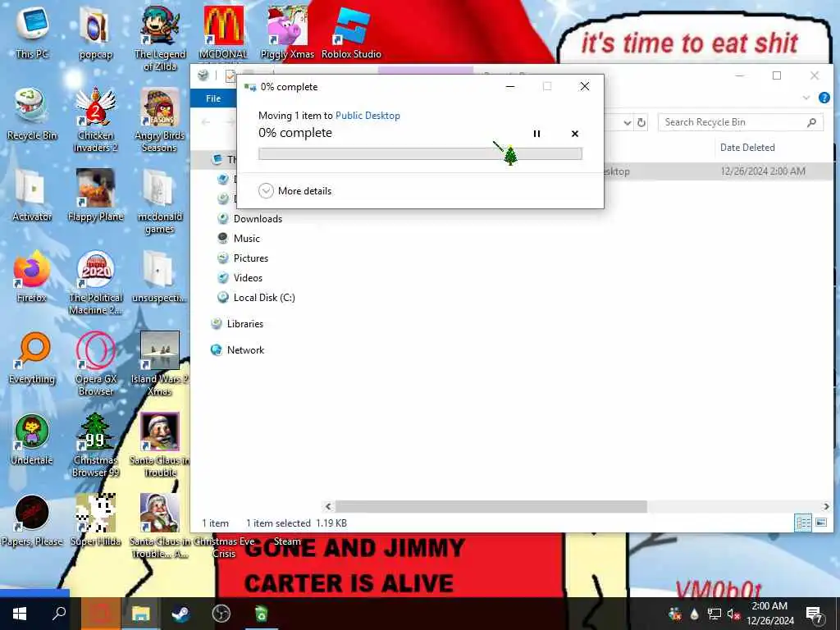Viewport: 840px width, 630px height.
Task: Select Videos in navigation pane
Action: coord(248,278)
